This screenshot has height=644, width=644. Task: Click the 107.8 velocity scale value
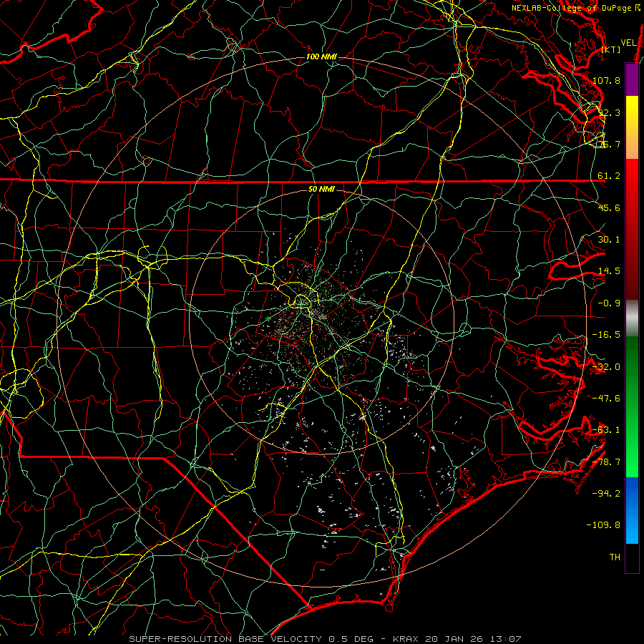(x=607, y=80)
